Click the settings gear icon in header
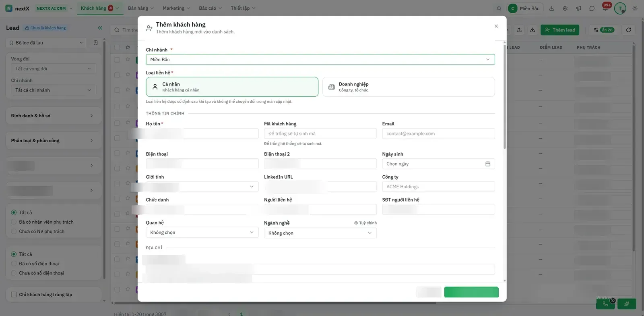The height and width of the screenshot is (316, 644). [x=565, y=8]
